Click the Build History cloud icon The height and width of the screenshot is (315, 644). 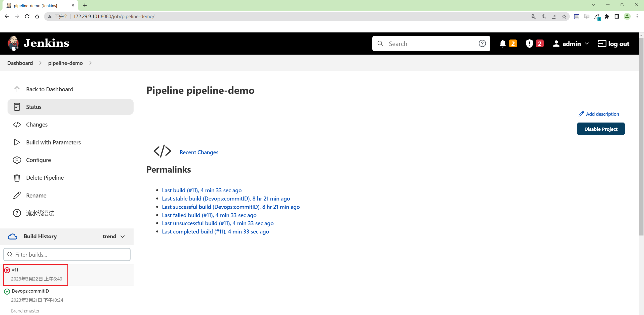13,237
